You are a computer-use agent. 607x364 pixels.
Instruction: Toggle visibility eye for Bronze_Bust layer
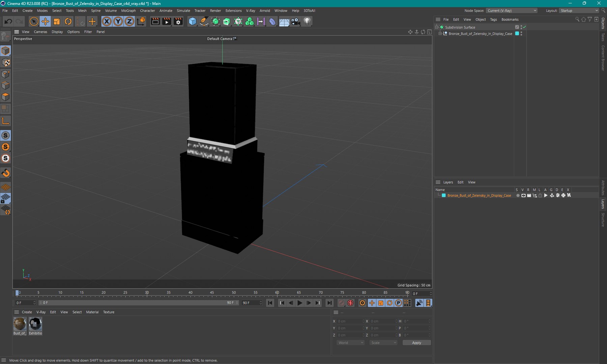(x=523, y=195)
